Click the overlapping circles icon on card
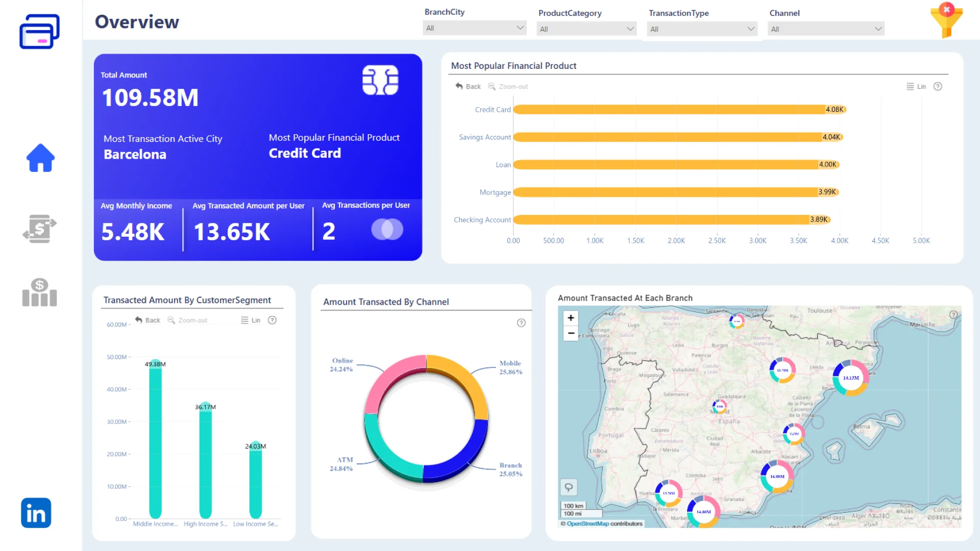 [387, 230]
